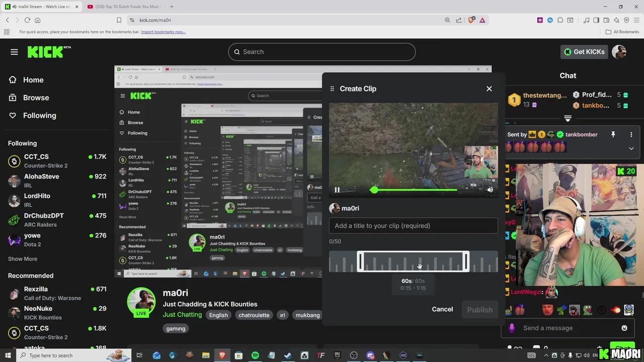Click the left trim handle on clip timeline
644x362 pixels.
[x=360, y=262]
